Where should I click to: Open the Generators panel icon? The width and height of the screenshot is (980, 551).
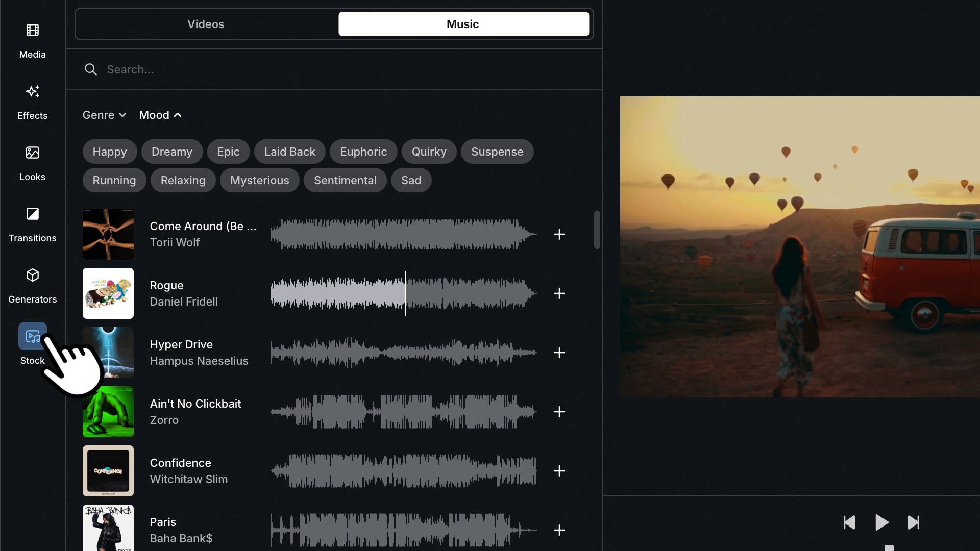[x=32, y=275]
